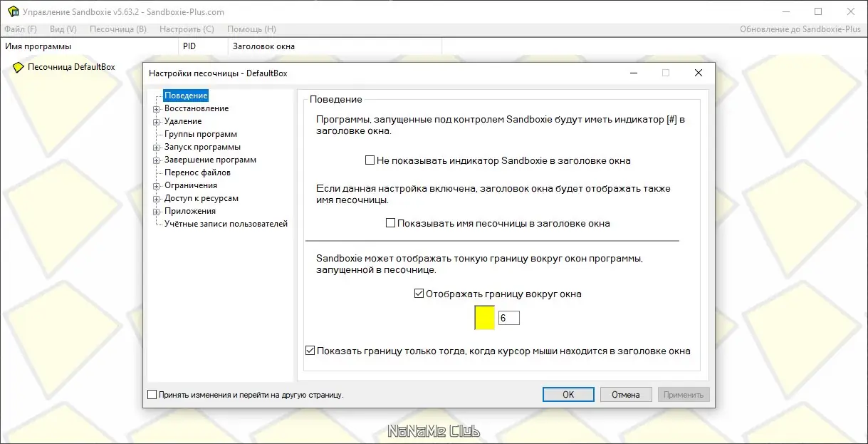Image resolution: width=868 pixels, height=444 pixels.
Task: Select Восстановление label in settings tree
Action: click(x=197, y=108)
